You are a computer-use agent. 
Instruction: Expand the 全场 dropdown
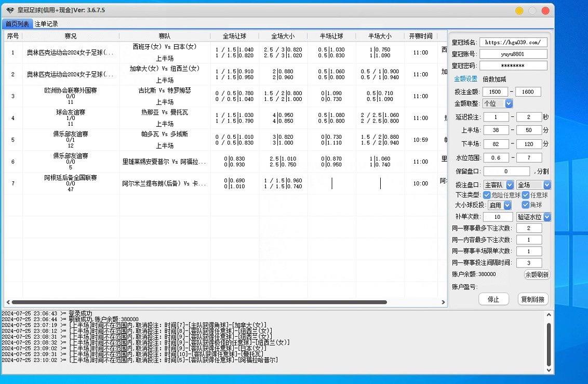click(533, 185)
